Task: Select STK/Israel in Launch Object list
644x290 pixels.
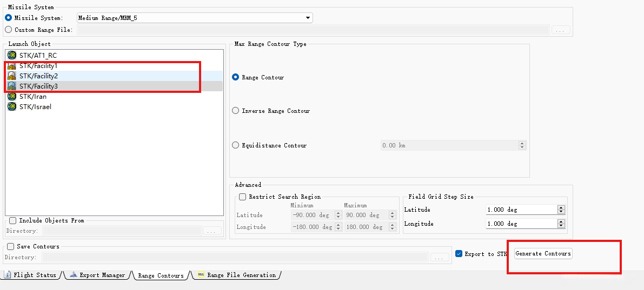Action: point(114,106)
